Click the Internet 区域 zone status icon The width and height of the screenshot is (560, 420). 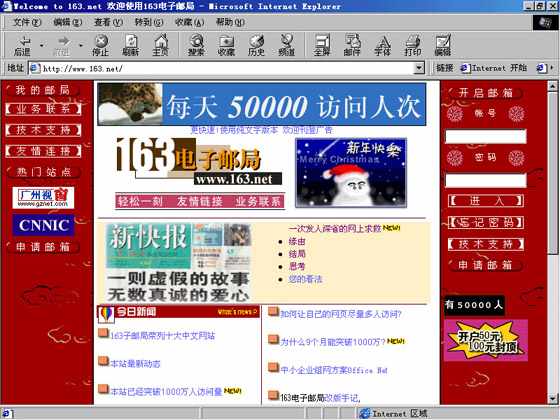(x=365, y=414)
